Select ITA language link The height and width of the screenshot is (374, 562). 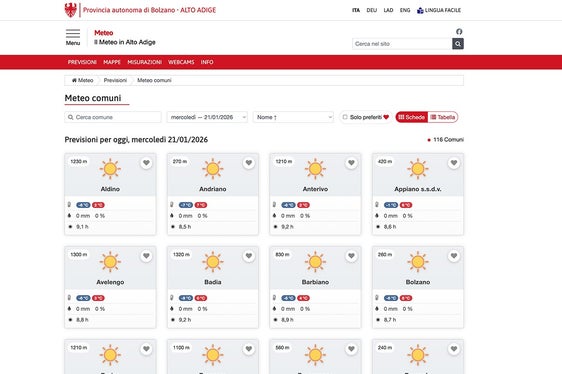(356, 10)
